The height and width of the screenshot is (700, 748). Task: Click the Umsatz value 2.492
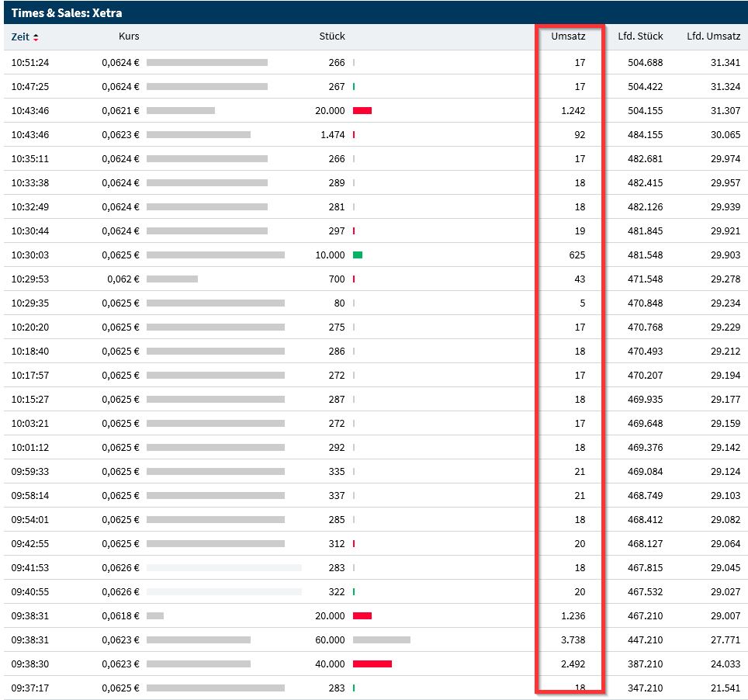573,664
